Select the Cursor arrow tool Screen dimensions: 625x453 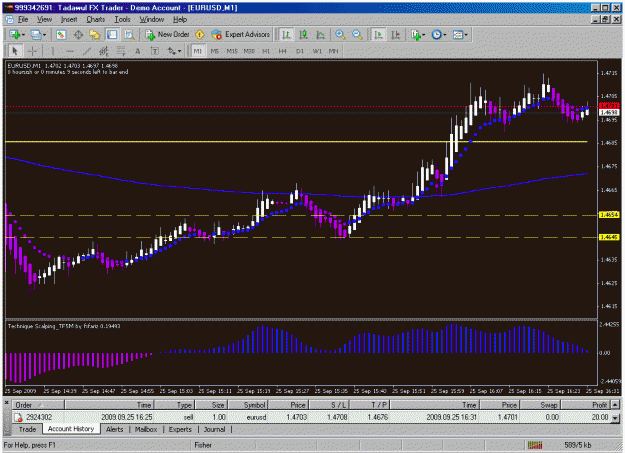tap(15, 51)
